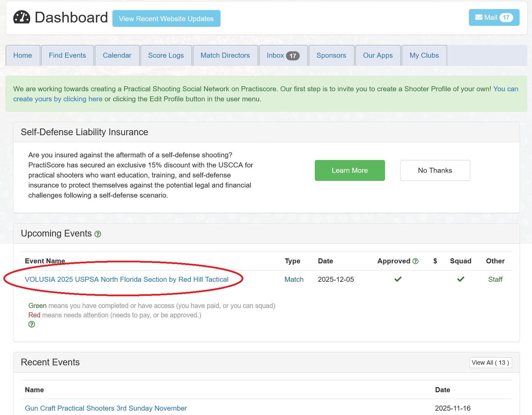Click View All recent events button
This screenshot has width=532, height=415.
point(490,363)
